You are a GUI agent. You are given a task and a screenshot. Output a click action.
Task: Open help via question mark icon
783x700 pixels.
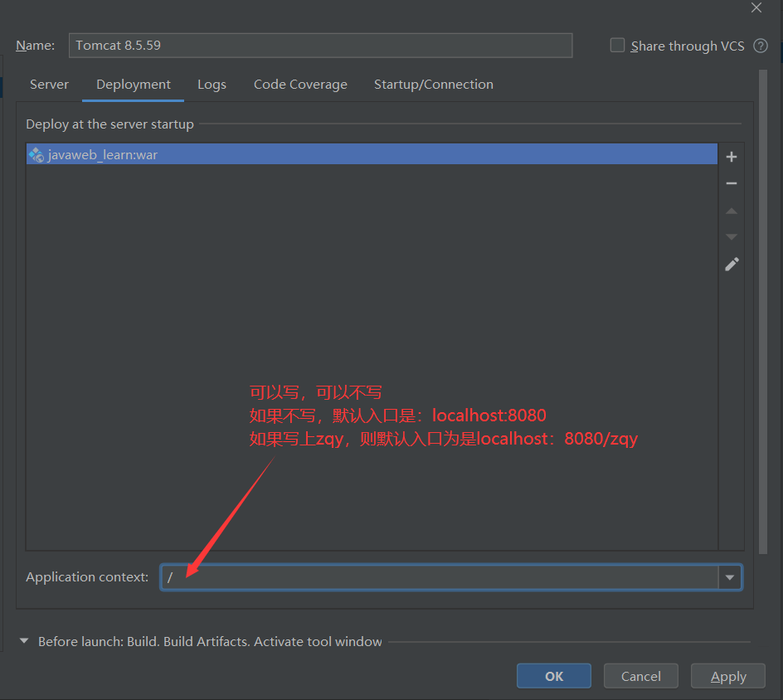point(760,46)
